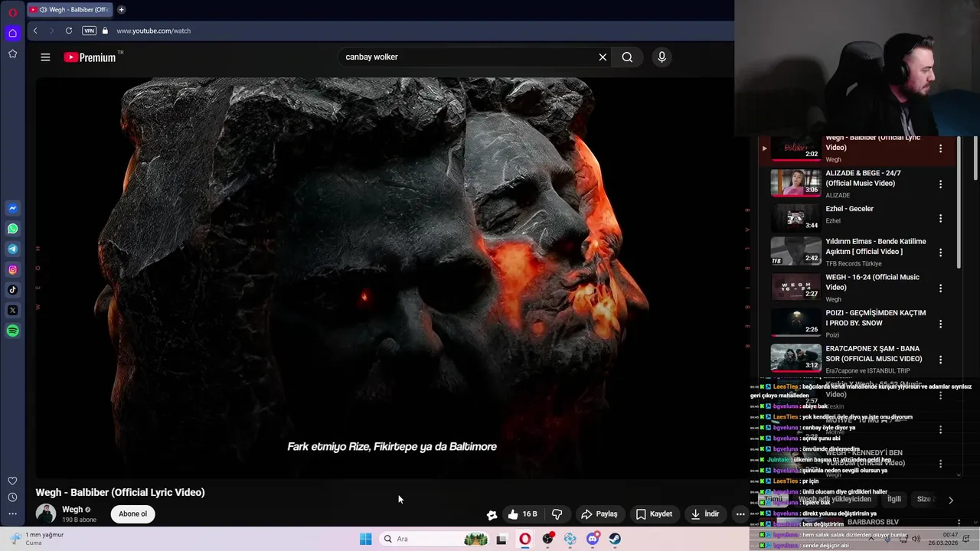Open options for ALIZADE & BEGE - 24/7
The height and width of the screenshot is (551, 980).
pyautogui.click(x=940, y=184)
